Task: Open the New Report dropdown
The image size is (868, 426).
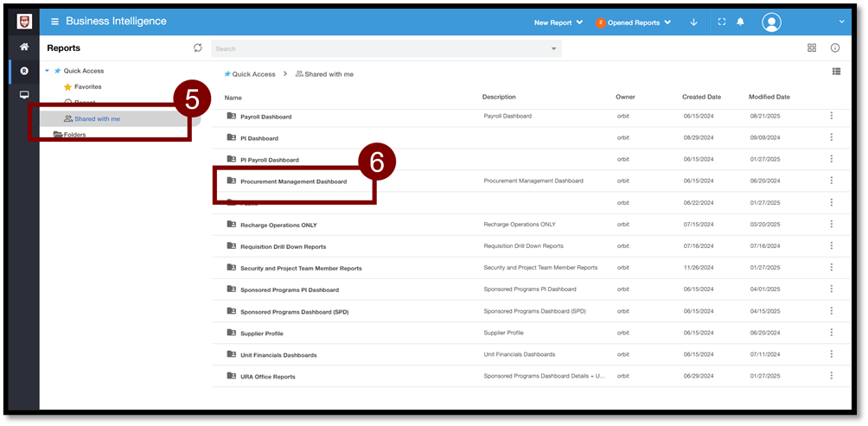Action: [x=558, y=22]
